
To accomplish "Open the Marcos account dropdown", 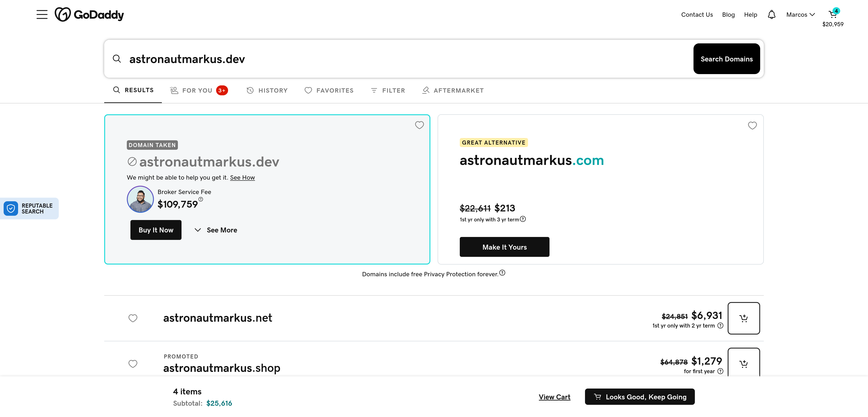I will [x=800, y=14].
